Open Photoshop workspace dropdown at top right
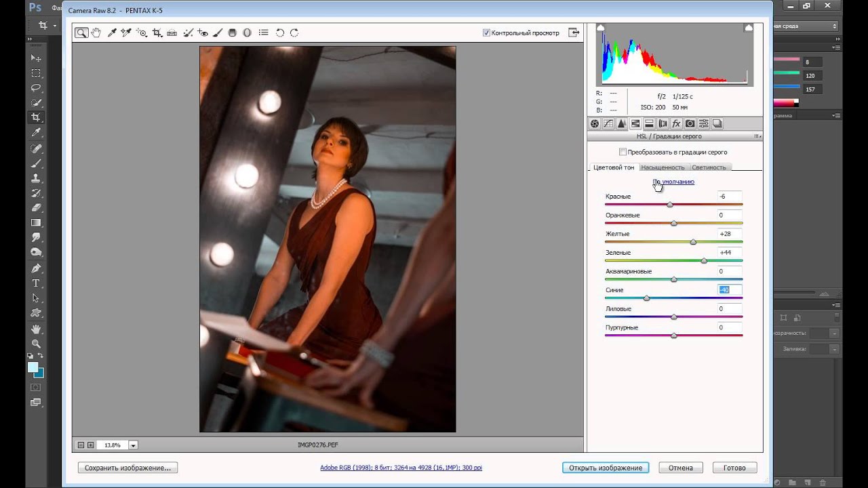This screenshot has height=488, width=868. tap(807, 26)
